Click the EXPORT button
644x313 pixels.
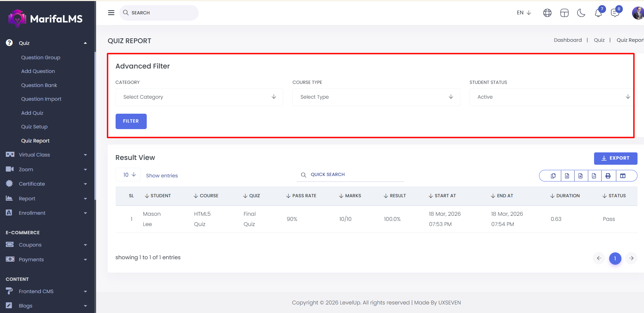(x=615, y=158)
